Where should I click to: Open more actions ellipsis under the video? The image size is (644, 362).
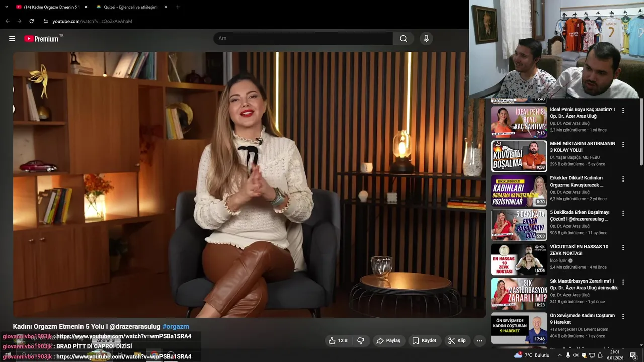click(479, 340)
